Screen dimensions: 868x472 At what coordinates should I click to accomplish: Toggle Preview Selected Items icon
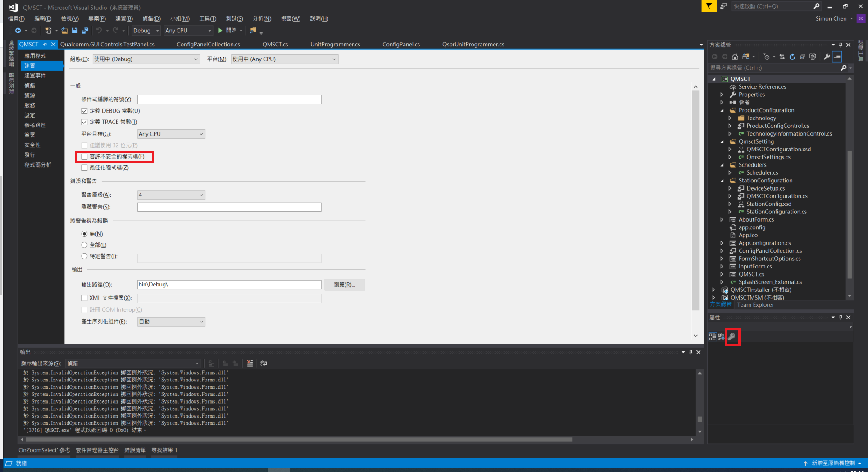tap(837, 57)
